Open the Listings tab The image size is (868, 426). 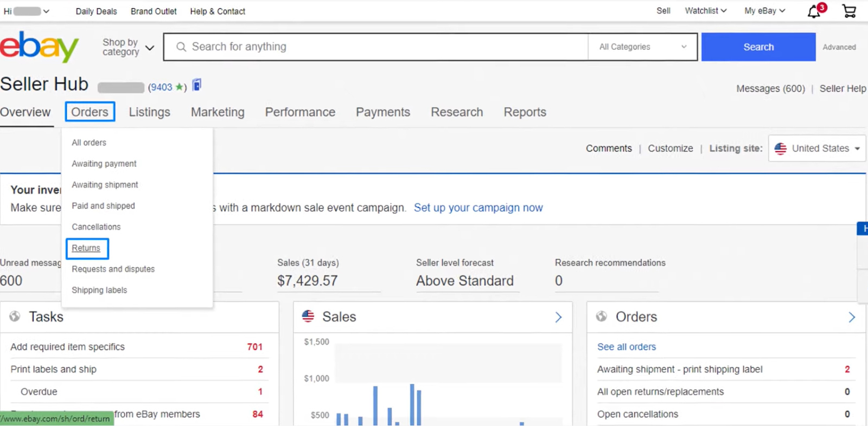tap(150, 112)
